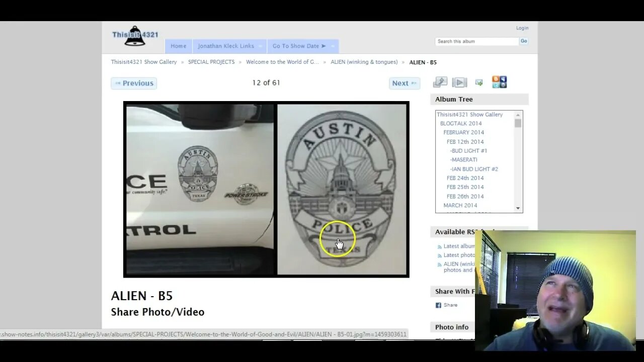Click the search Go button
This screenshot has height=362, width=644.
pos(524,41)
